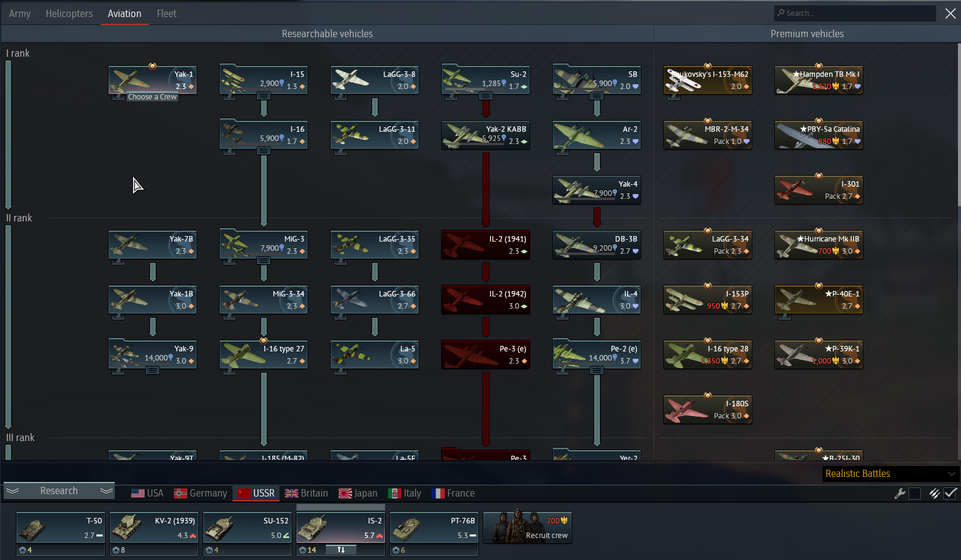Swap vehicle in the IS-2 slot
Image resolution: width=961 pixels, height=560 pixels.
341,550
